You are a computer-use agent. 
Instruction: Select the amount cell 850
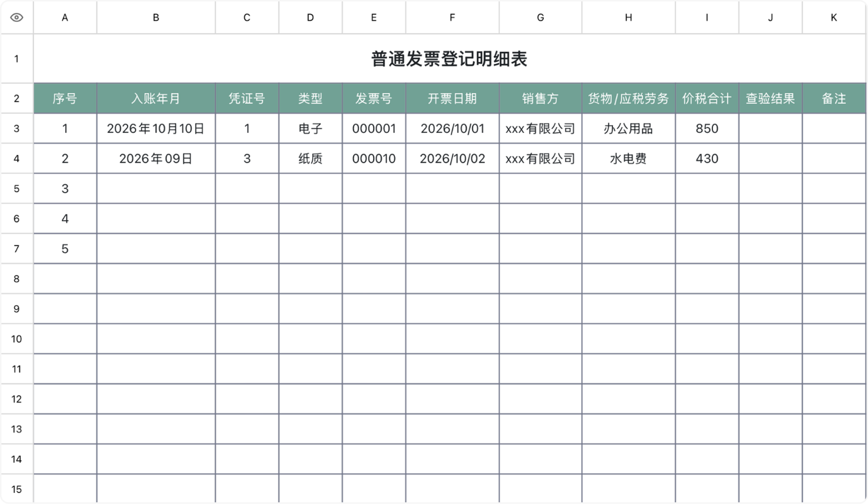click(707, 129)
